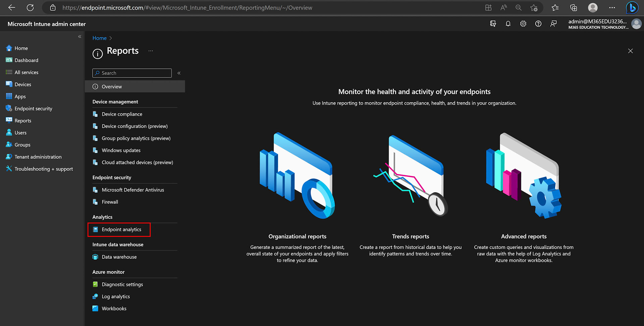Open more options ellipsis next to Reports
644x326 pixels.
tap(151, 51)
